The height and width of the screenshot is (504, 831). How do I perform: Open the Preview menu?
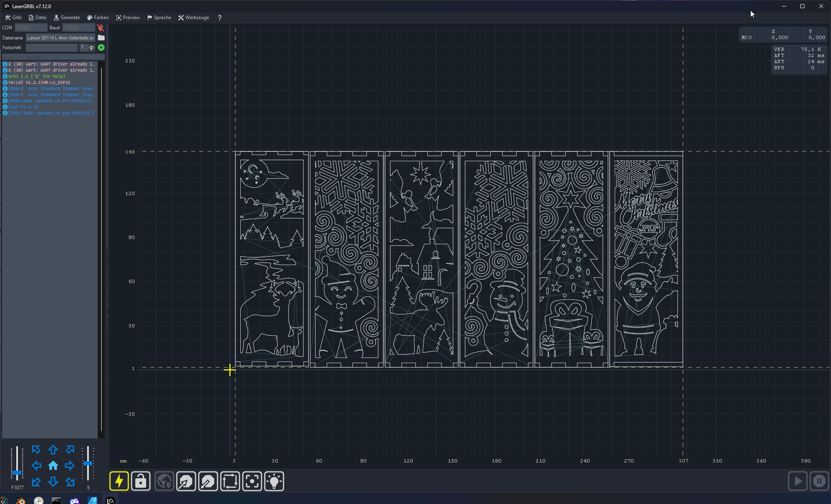[128, 18]
